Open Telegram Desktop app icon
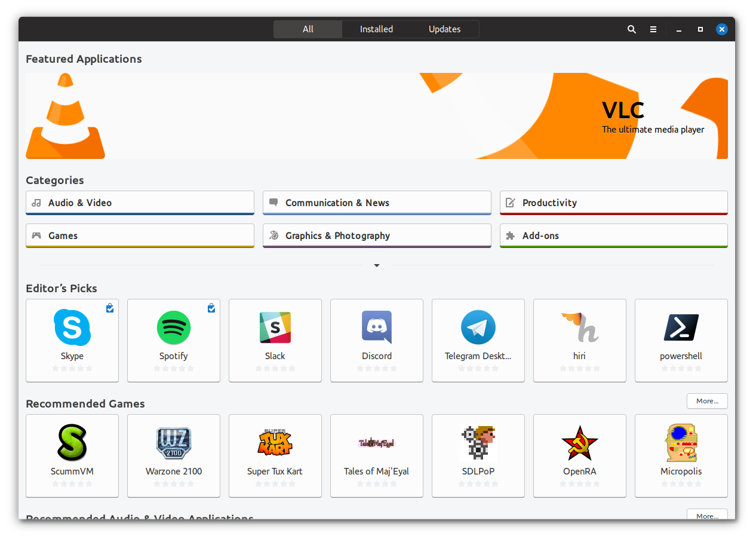This screenshot has height=542, width=756. coord(478,327)
